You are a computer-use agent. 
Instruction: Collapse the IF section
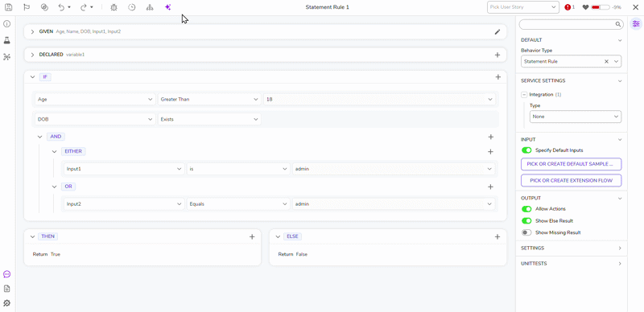click(33, 76)
